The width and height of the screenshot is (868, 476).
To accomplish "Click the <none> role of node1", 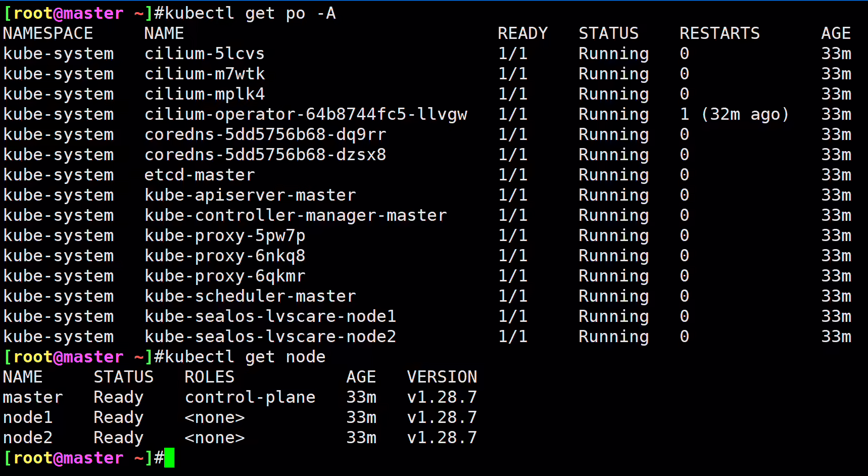I will (215, 417).
